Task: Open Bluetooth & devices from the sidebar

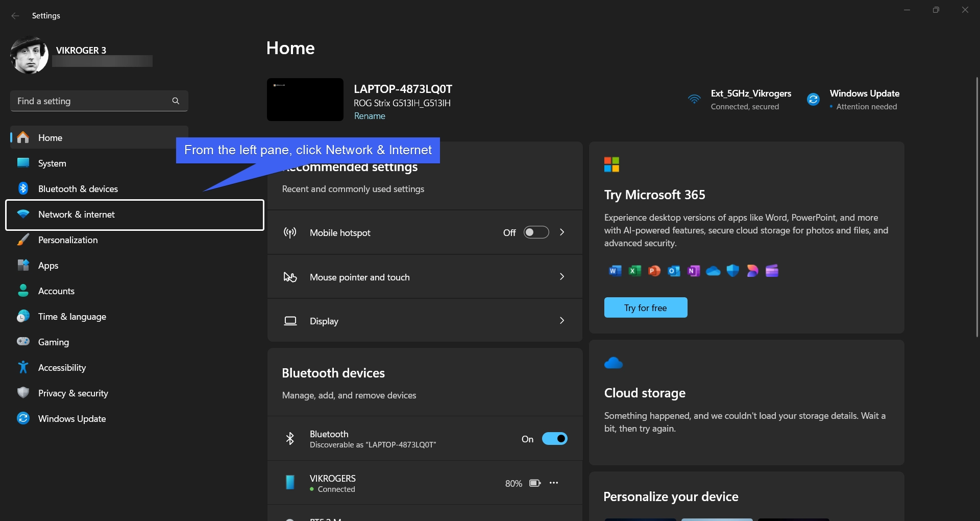Action: [99, 189]
